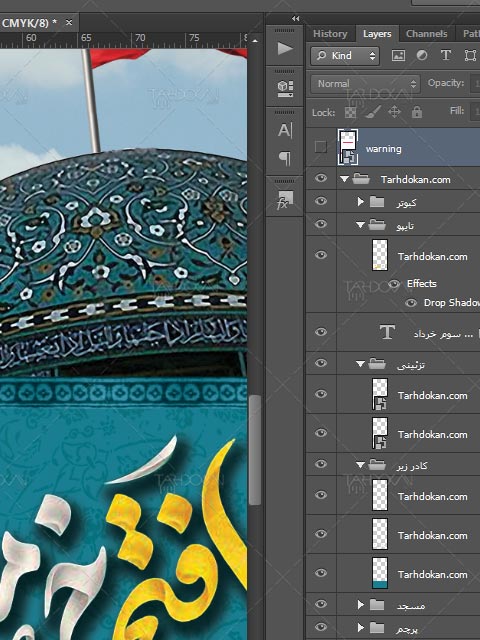Collapse the کادر زیر group
480x640 pixels.
pos(360,464)
